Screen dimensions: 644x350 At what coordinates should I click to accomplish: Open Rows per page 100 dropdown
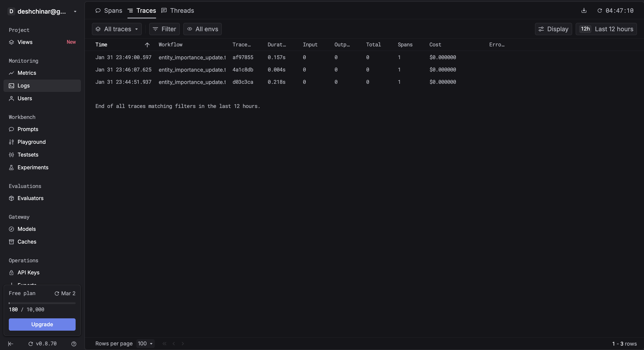click(x=145, y=343)
